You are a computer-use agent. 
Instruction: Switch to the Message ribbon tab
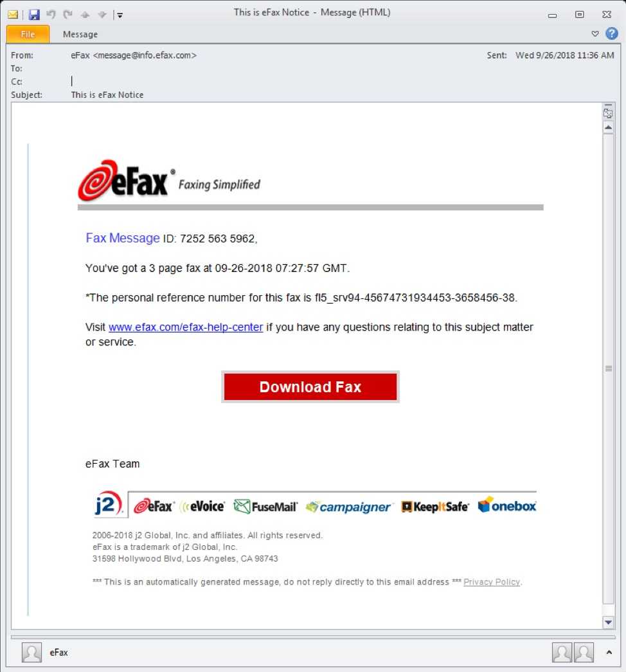point(80,34)
